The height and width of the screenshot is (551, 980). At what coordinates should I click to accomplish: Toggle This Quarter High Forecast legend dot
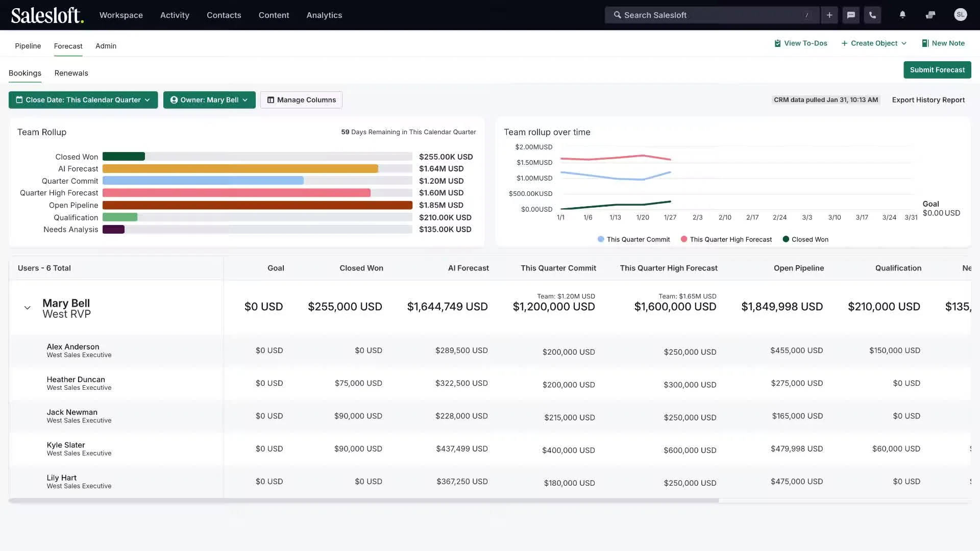pyautogui.click(x=684, y=239)
